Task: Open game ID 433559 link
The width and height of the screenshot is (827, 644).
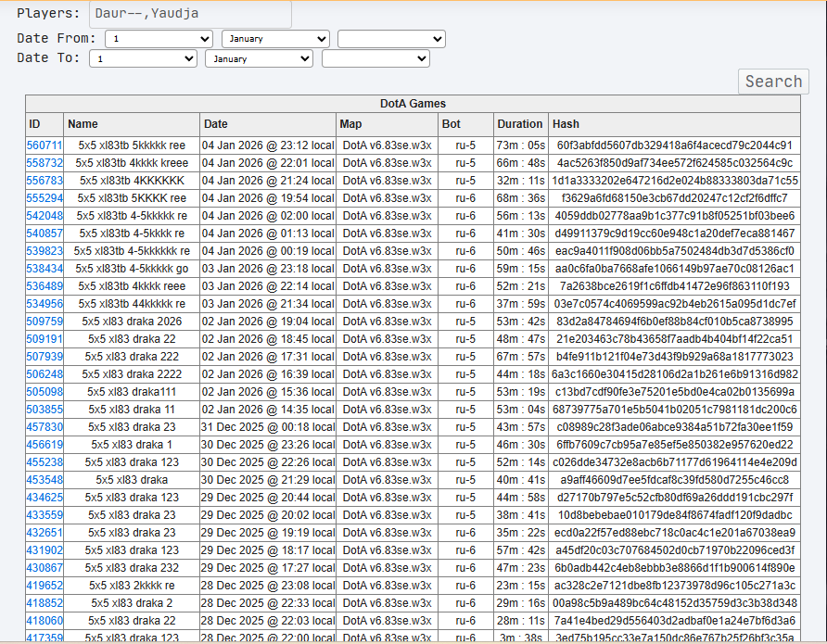Action: click(x=45, y=515)
